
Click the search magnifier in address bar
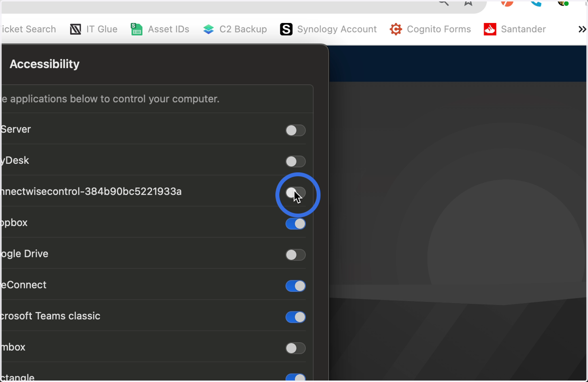point(443,2)
